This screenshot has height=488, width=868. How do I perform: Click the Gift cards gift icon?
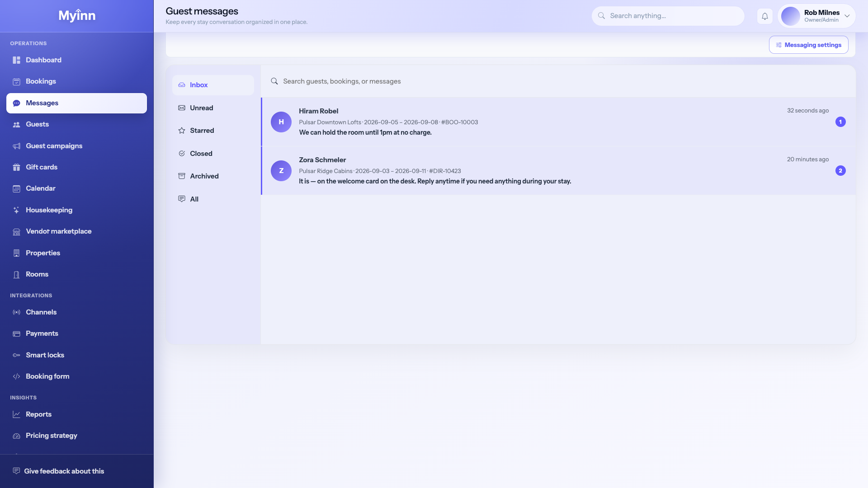(17, 167)
